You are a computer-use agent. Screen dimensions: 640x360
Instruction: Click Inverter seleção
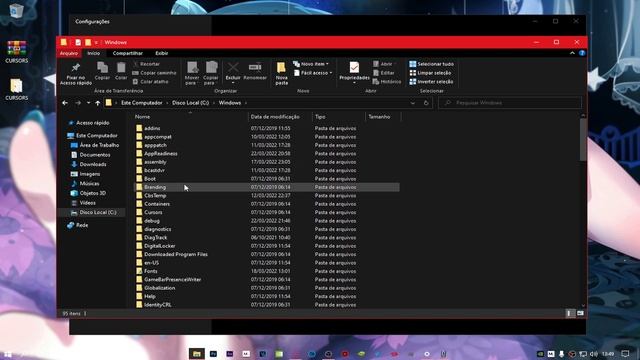point(431,82)
